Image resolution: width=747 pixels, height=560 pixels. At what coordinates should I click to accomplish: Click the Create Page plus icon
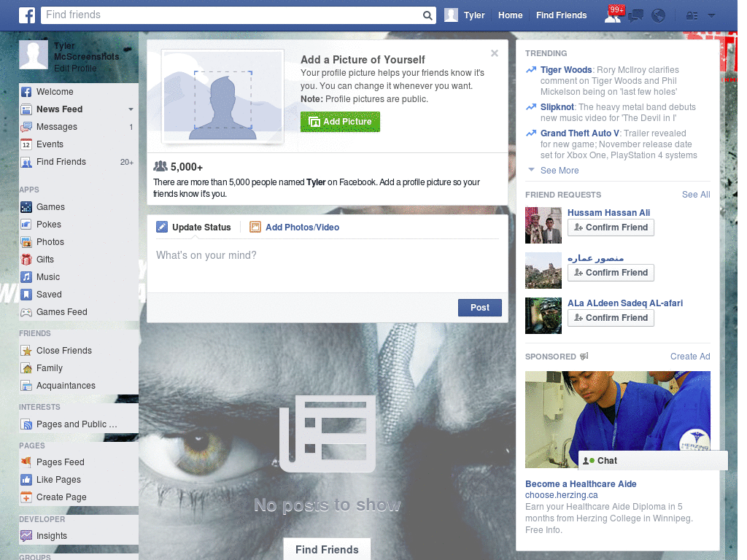tap(26, 497)
